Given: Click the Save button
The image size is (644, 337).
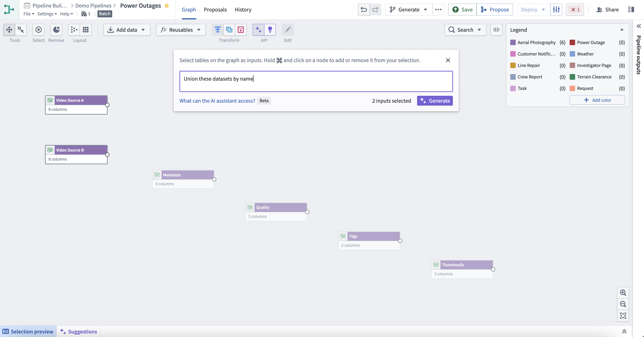Looking at the screenshot, I should [x=462, y=9].
